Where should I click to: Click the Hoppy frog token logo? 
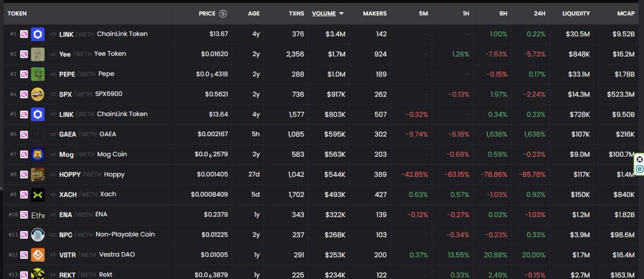point(38,174)
